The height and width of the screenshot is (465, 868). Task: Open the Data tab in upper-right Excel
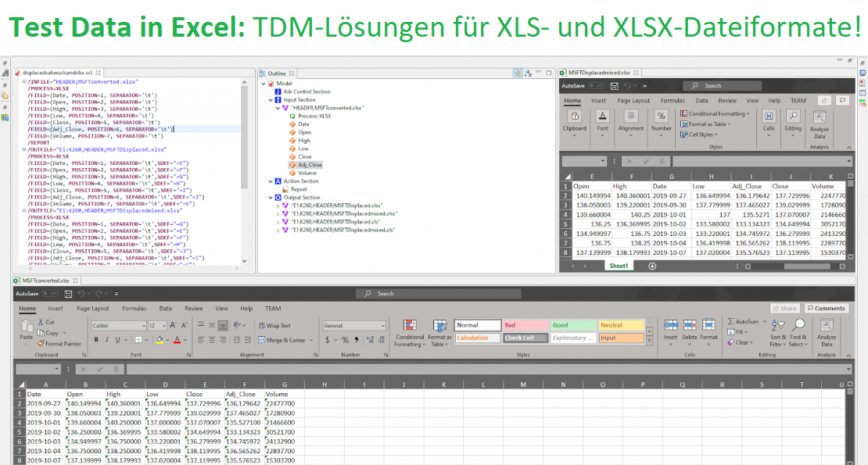click(x=701, y=101)
